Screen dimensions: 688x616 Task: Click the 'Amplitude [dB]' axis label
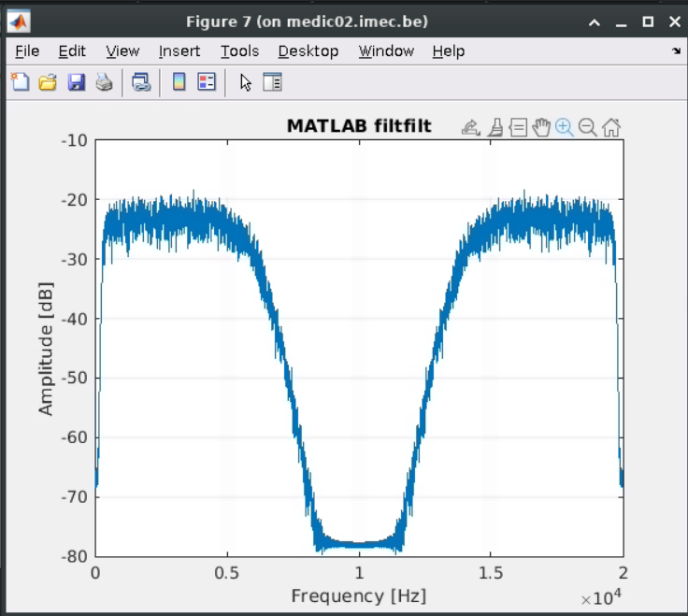[x=46, y=349]
